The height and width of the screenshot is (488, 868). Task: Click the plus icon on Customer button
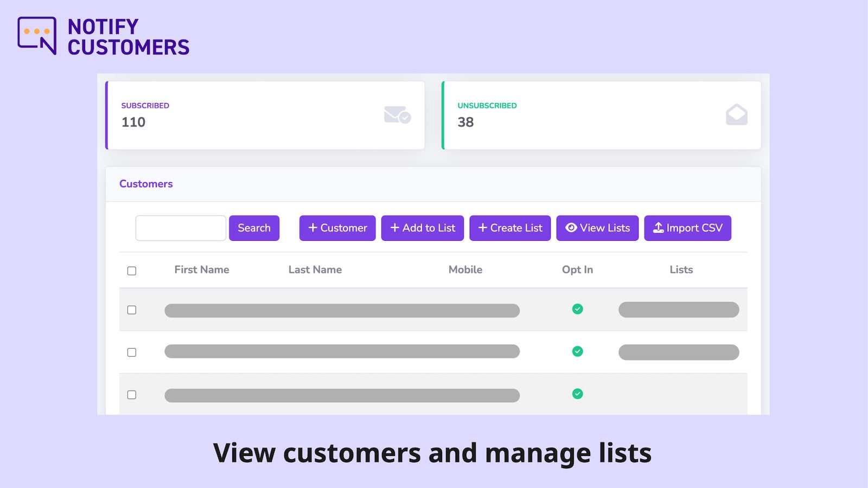(x=313, y=228)
